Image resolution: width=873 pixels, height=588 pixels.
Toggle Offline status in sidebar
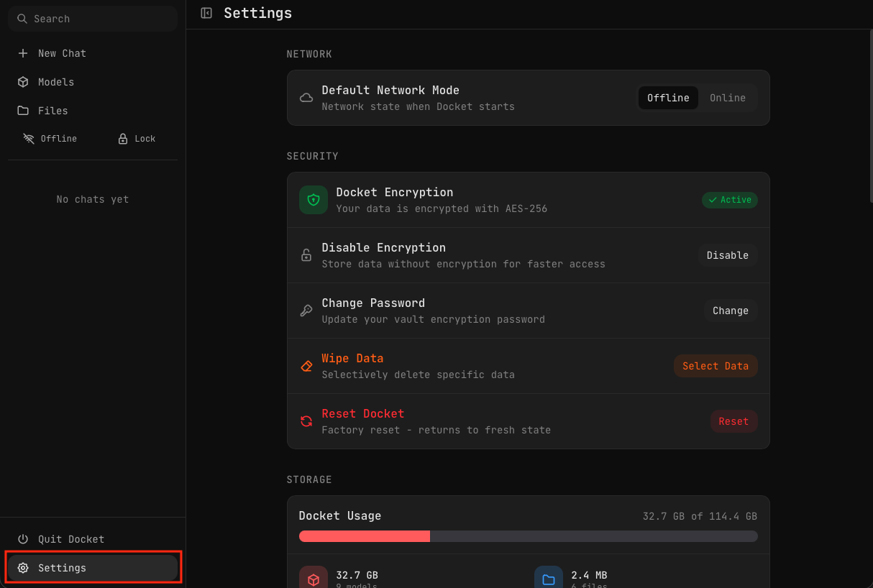click(50, 139)
